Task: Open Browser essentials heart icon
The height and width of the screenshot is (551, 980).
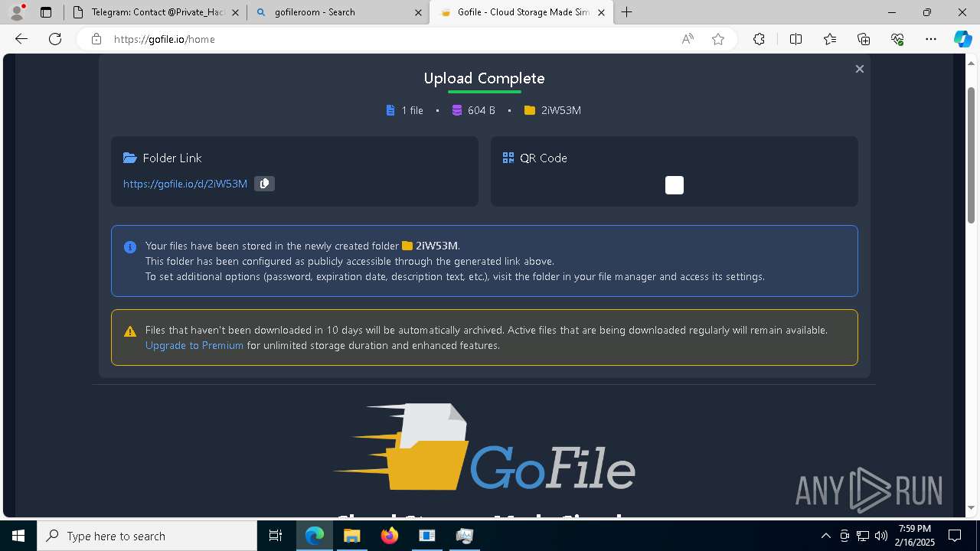Action: [897, 39]
